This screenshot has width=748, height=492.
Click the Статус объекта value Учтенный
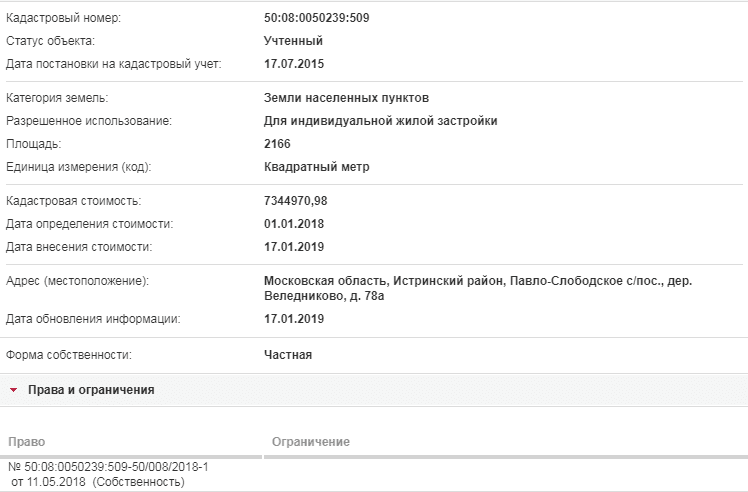[293, 41]
